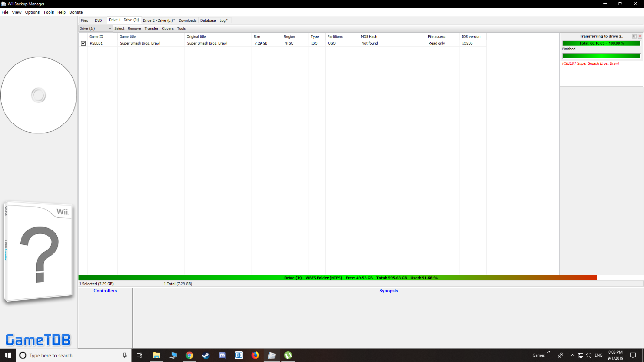644x362 pixels.
Task: Open the Remove drive menu
Action: (x=135, y=28)
